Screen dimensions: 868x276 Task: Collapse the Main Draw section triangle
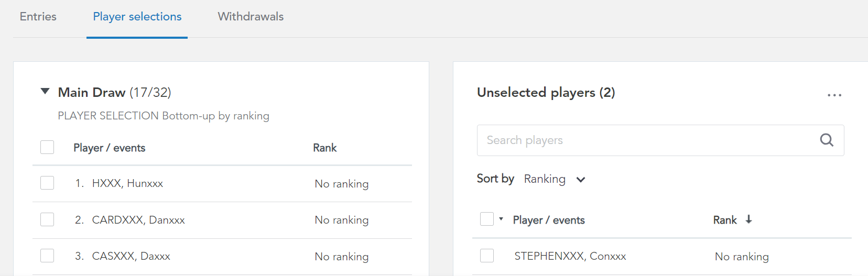click(x=45, y=92)
